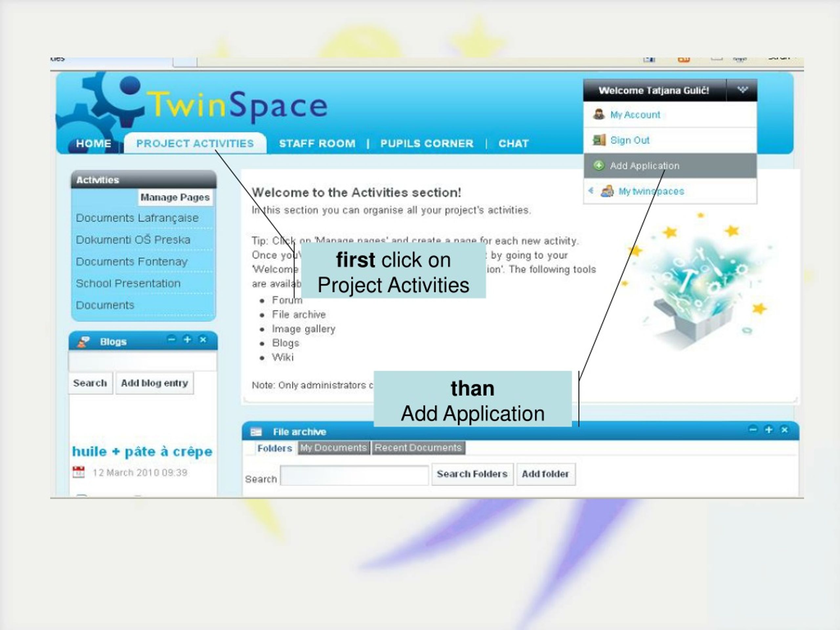Open the Welcome Tatjana Gulić menu header

[x=654, y=90]
